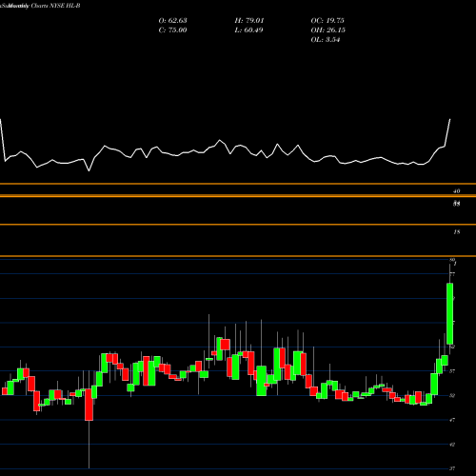Click the 'OL: 3.54' value
Screen dimensions: 476x476
pyautogui.click(x=326, y=40)
